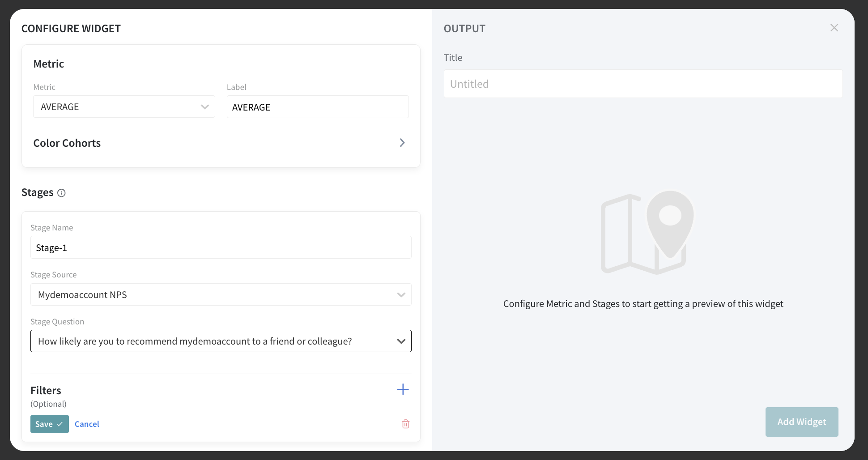
Task: Click the Label input containing AVERAGE
Action: coord(317,107)
